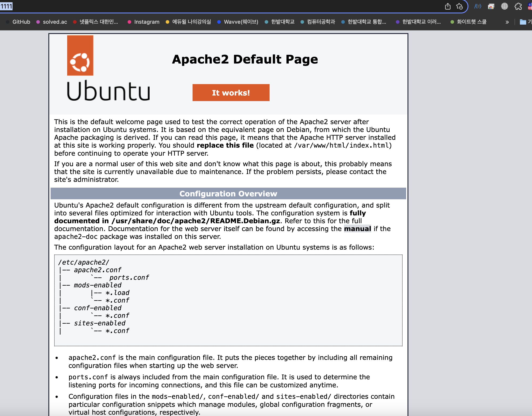
Task: Click the /usr/share/doc/apache2/README.Debian.gz text
Action: 196,221
